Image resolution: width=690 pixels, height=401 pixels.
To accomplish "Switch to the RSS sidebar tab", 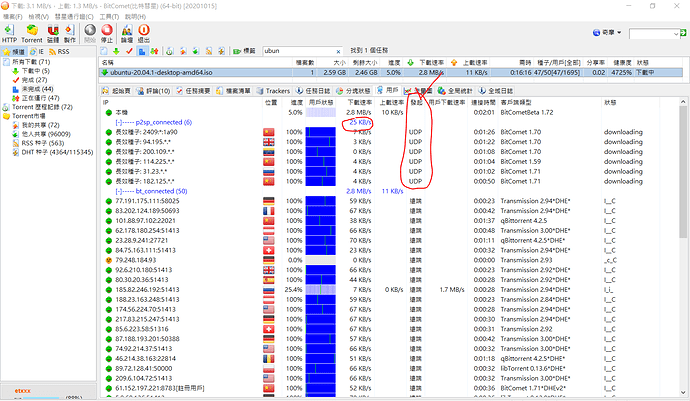I will click(x=59, y=52).
